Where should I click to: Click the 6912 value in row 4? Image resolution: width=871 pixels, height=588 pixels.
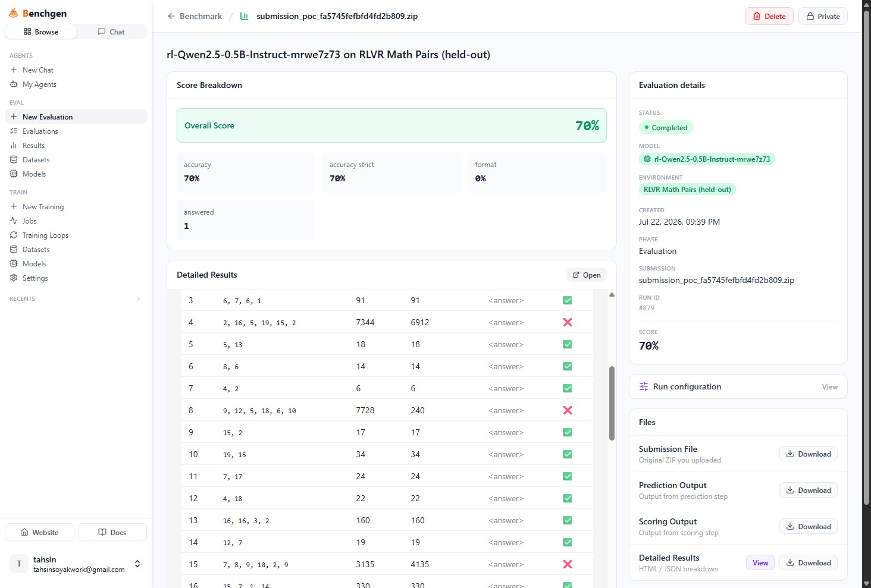click(x=420, y=322)
